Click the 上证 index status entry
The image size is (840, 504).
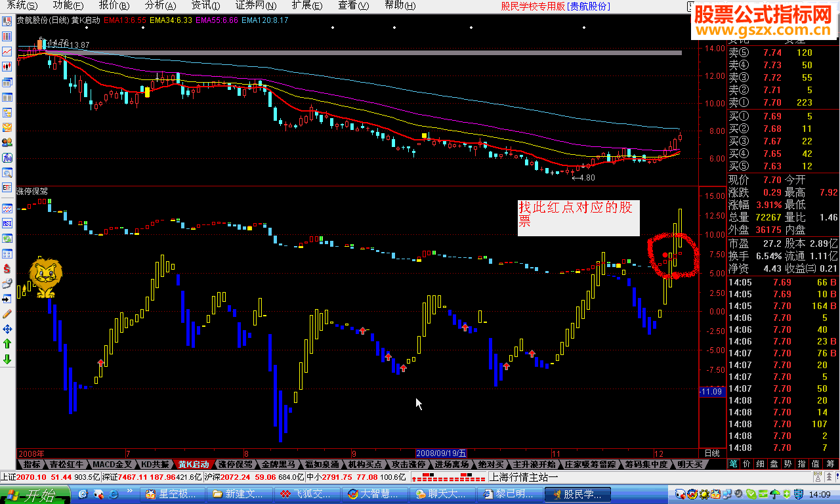coord(50,477)
